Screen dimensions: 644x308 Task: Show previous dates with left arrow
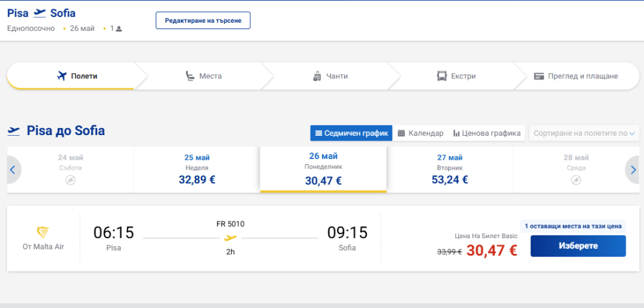pyautogui.click(x=13, y=169)
